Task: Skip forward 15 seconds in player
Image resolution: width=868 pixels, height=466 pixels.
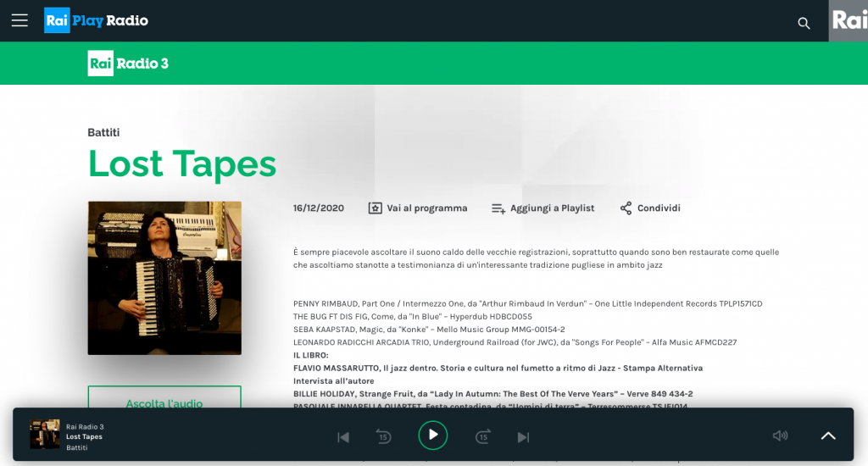Action: pyautogui.click(x=482, y=436)
